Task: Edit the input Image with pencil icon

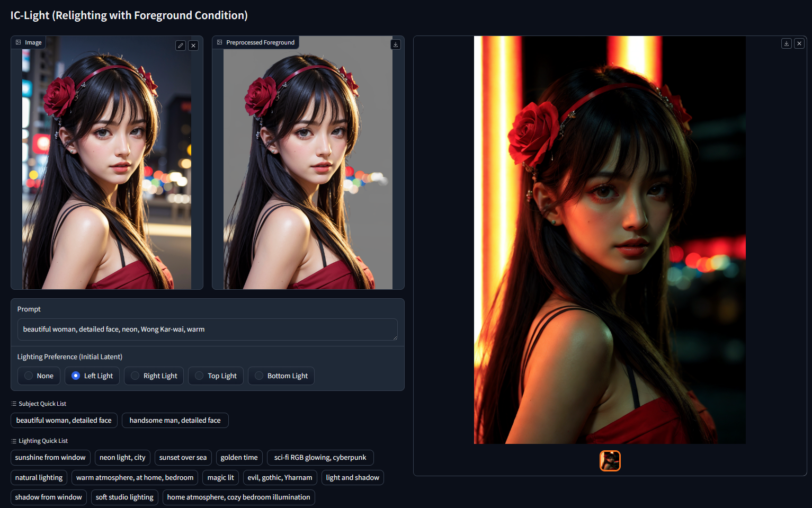Action: (x=181, y=46)
